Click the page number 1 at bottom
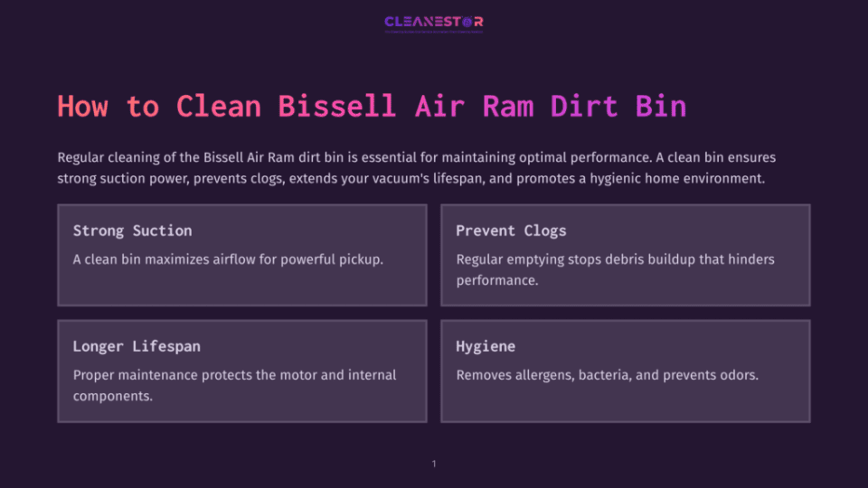This screenshot has height=488, width=868. 434,464
